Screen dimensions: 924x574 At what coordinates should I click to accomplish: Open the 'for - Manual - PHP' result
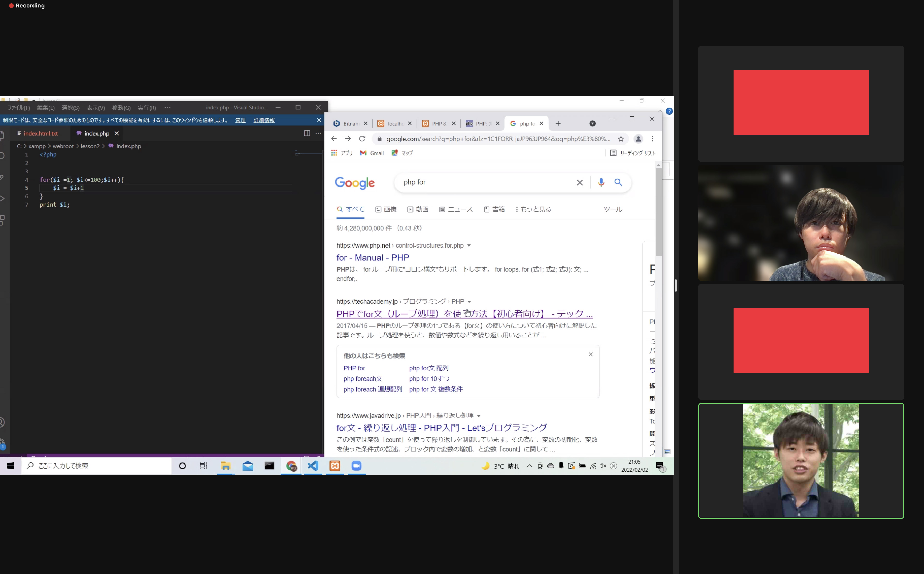coord(373,257)
